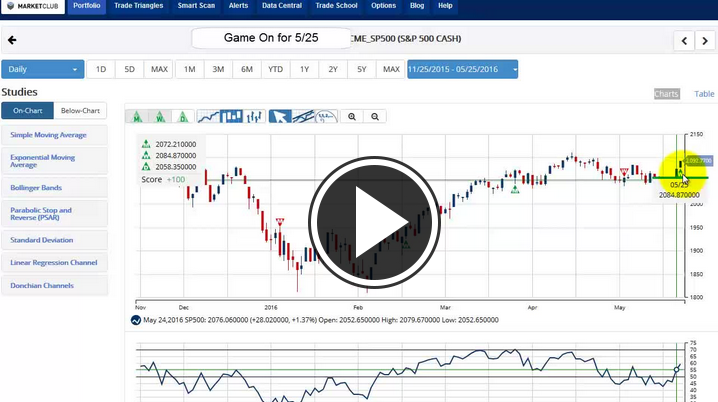
Task: Open Trade School menu
Action: [336, 6]
